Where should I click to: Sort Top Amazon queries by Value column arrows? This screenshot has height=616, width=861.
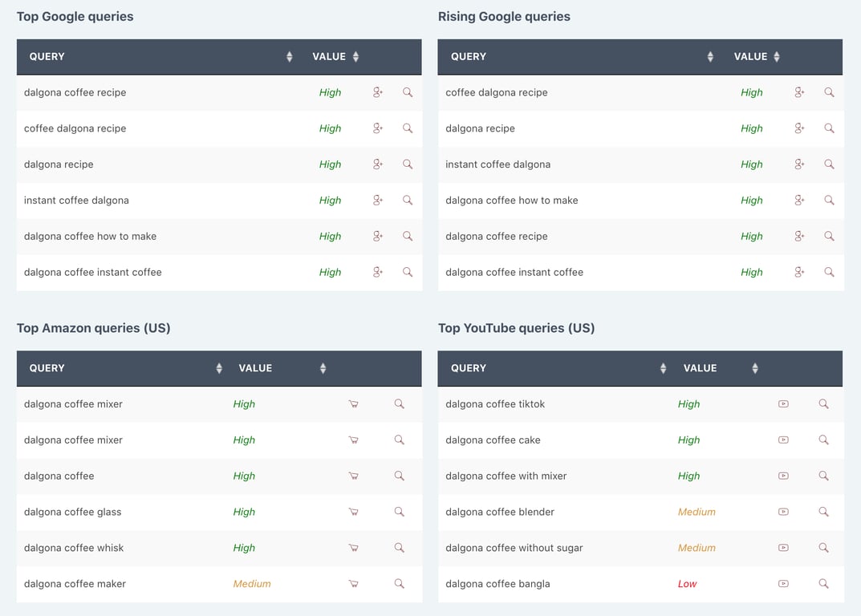323,368
